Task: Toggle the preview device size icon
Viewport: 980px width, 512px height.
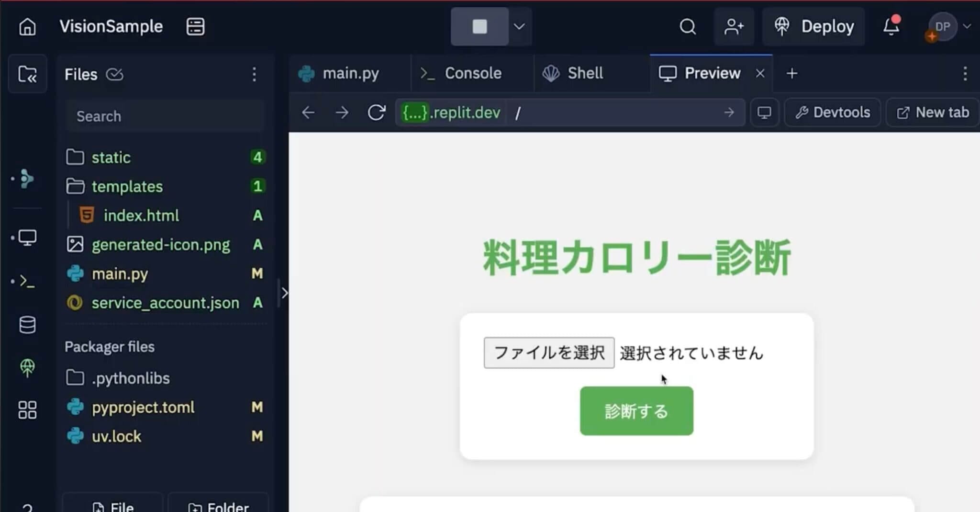Action: coord(764,113)
